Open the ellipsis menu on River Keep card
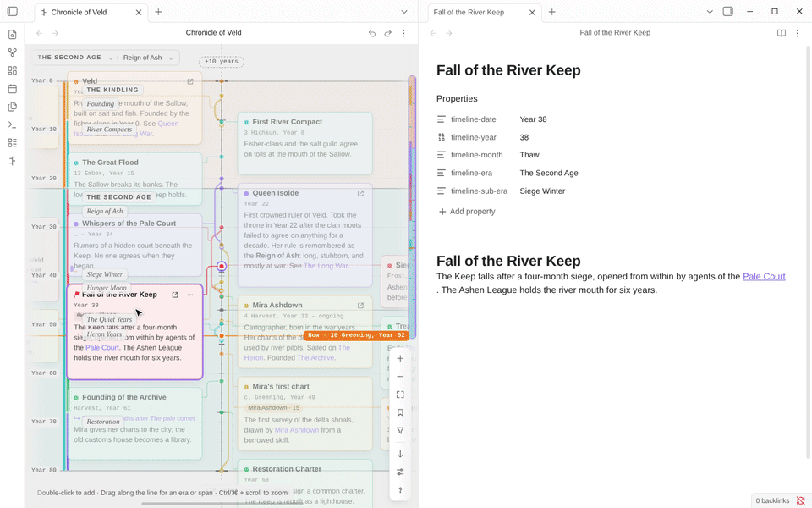This screenshot has height=508, width=812. 190,295
